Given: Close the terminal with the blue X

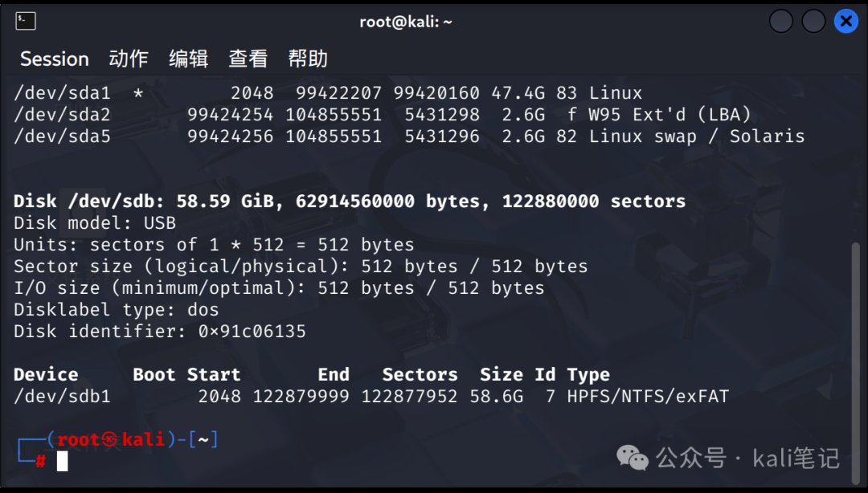Looking at the screenshot, I should click(845, 21).
